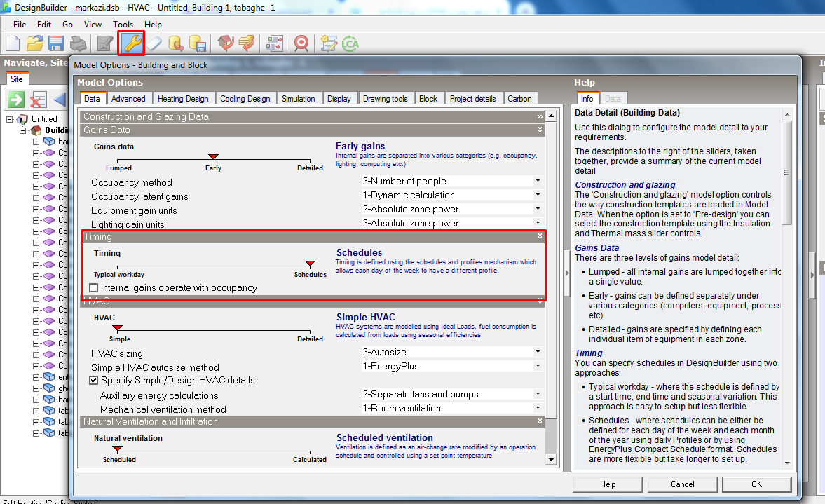Click the Help panel scroll-down arrow

(x=787, y=463)
